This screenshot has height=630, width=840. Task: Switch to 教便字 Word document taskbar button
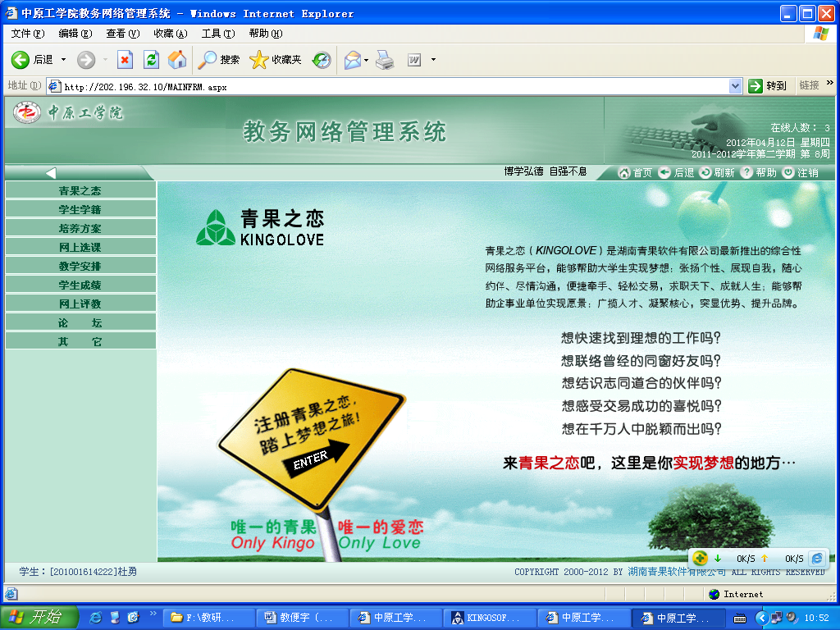pyautogui.click(x=303, y=617)
